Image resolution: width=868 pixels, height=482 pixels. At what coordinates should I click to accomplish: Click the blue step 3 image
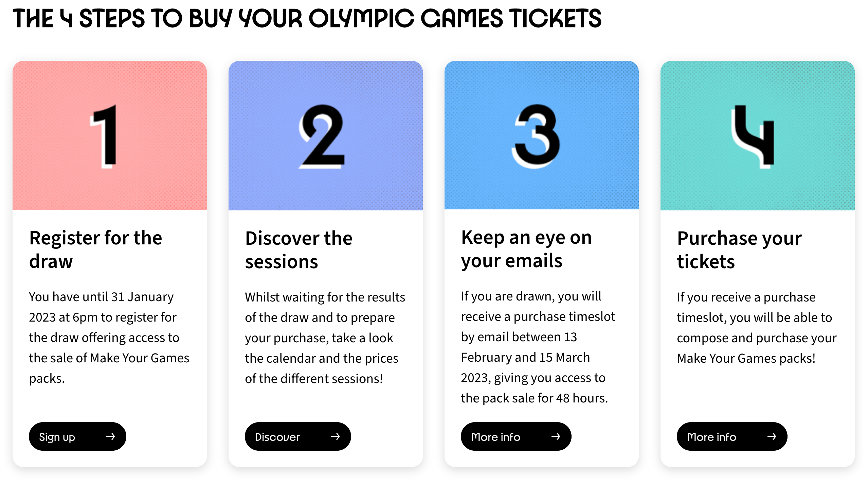point(542,135)
